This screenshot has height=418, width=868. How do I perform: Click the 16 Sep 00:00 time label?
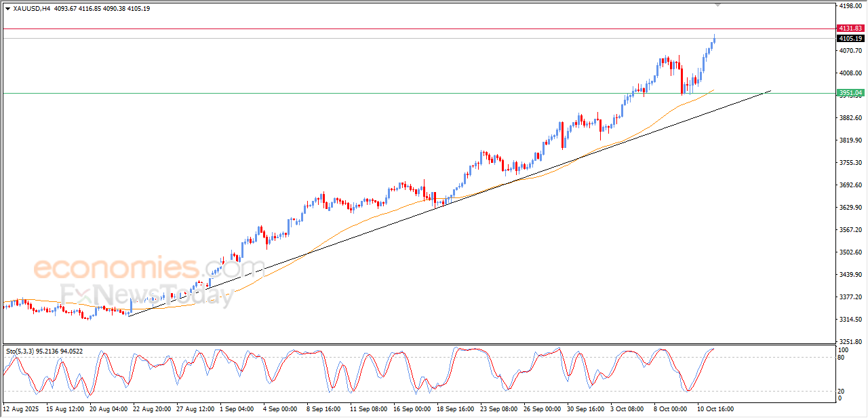coord(412,409)
